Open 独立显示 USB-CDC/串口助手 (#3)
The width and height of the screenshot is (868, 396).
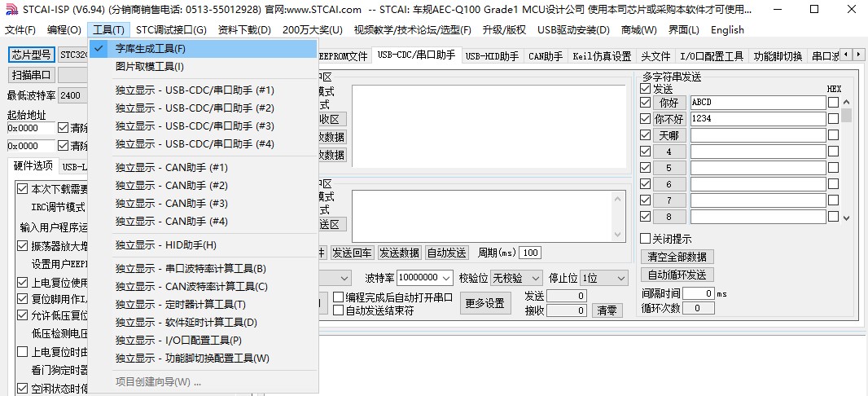coord(204,125)
